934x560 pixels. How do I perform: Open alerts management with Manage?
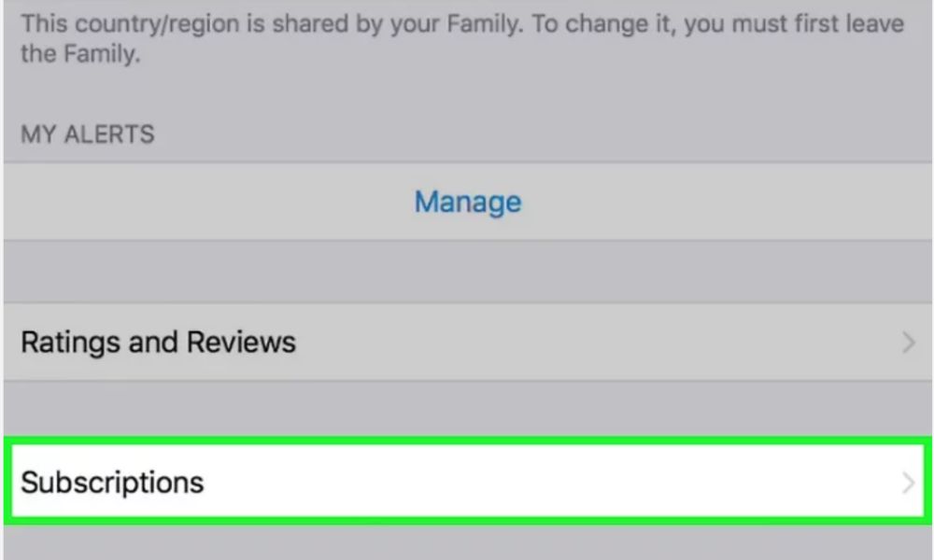click(x=467, y=202)
